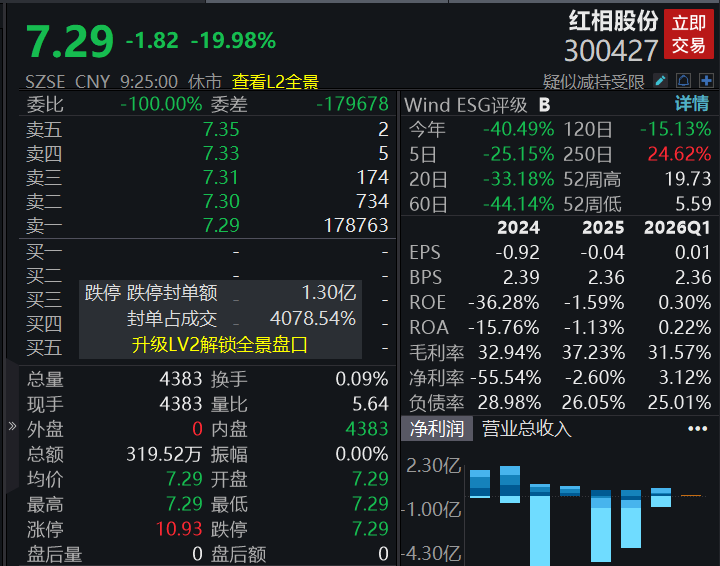
Task: Click the 250日 return 24.62%
Action: (x=679, y=154)
